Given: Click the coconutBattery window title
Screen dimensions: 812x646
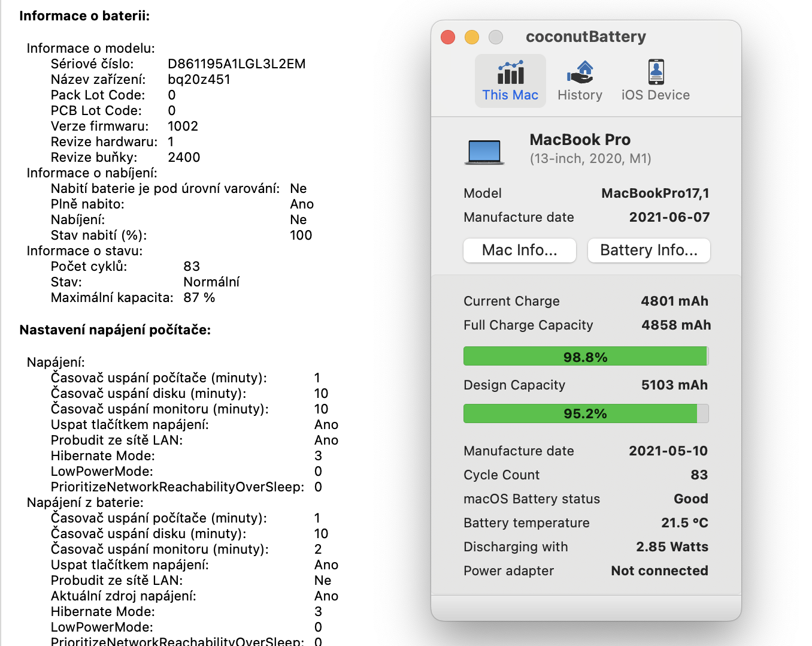Looking at the screenshot, I should point(586,37).
